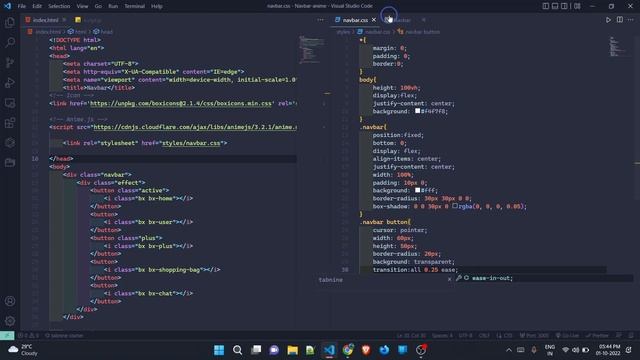
Task: Start Go Live server from status bar
Action: (567, 336)
